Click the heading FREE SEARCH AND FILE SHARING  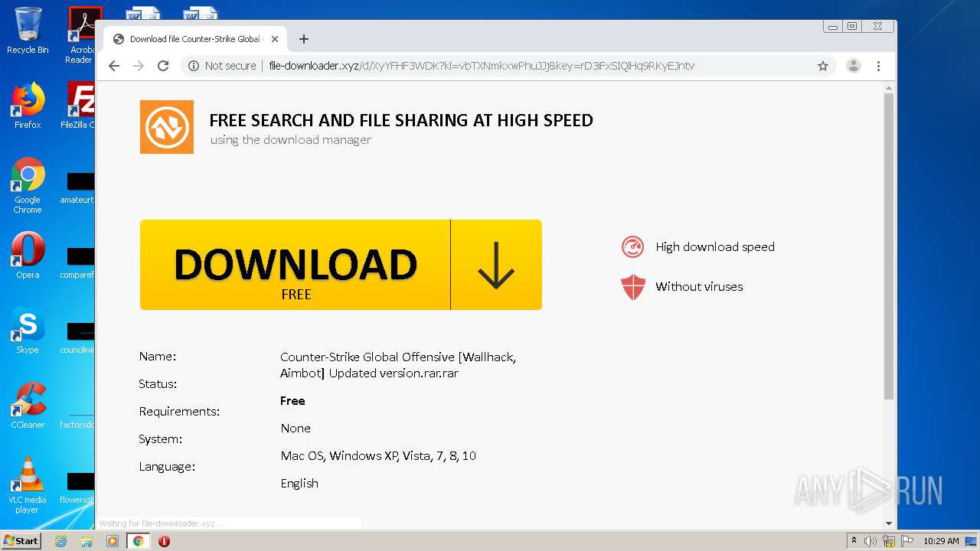[401, 120]
